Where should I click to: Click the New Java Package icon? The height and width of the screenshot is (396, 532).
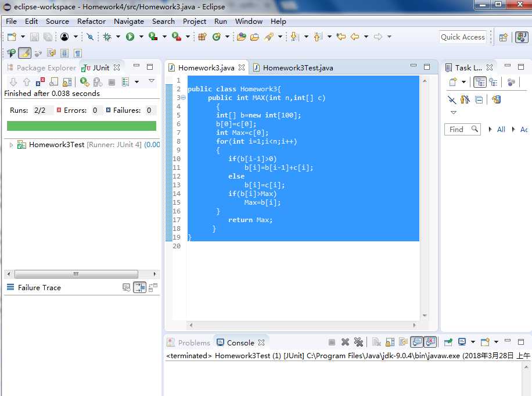point(203,37)
